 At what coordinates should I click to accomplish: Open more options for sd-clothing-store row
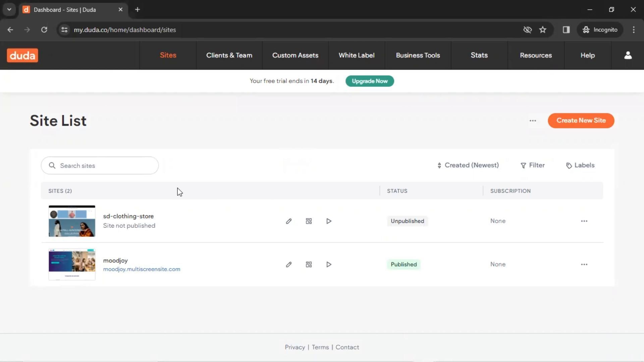pyautogui.click(x=584, y=221)
